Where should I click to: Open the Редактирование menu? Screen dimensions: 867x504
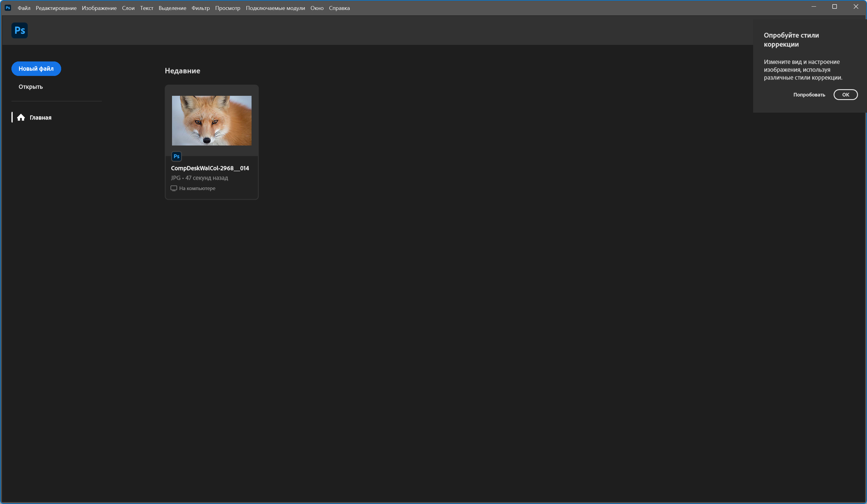(x=56, y=8)
